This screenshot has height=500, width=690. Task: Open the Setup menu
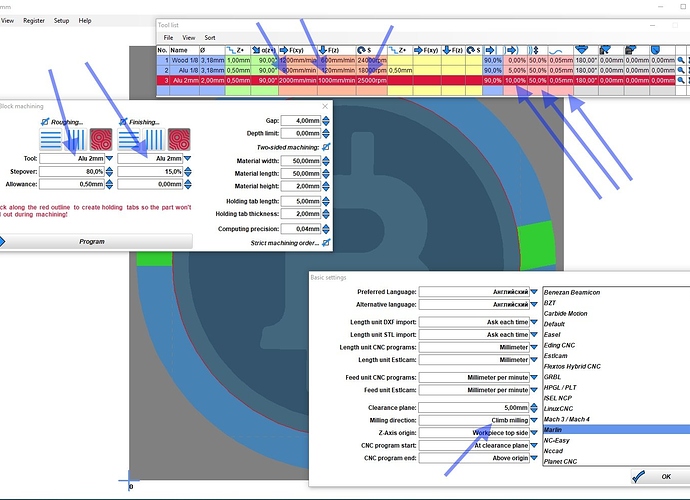point(62,21)
